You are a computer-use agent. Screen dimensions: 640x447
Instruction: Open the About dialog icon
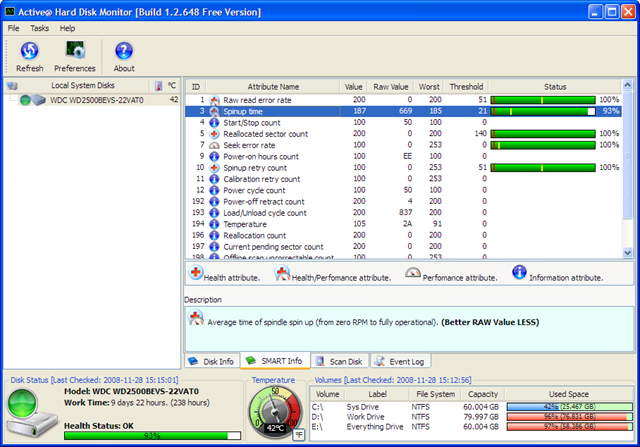click(x=124, y=51)
